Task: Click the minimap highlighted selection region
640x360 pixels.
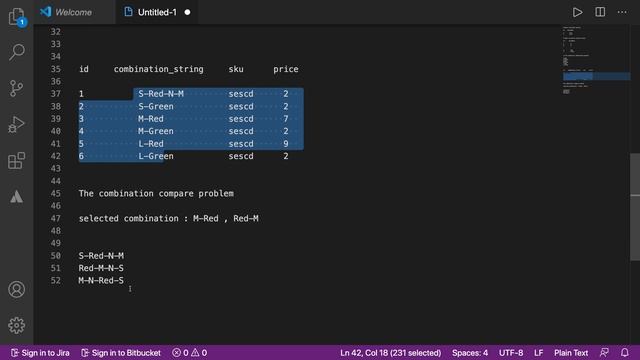Action: 596,76
